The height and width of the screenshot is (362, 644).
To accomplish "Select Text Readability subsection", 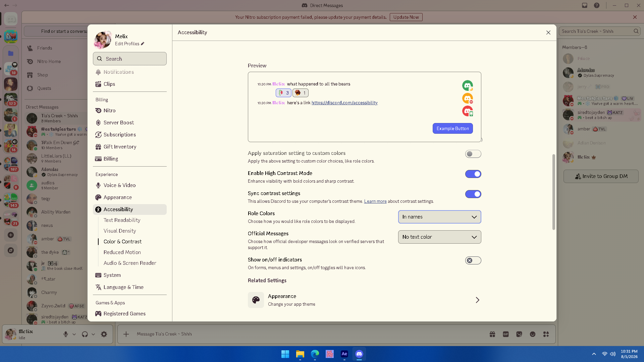I will [122, 220].
